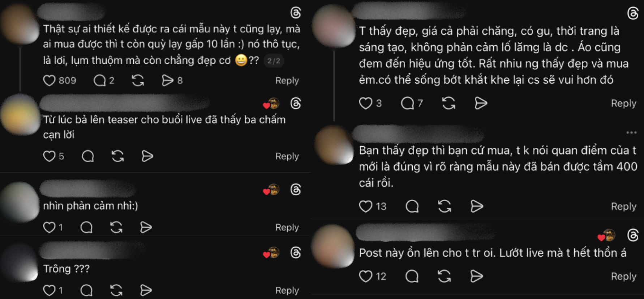Open replies on the 809-likes comment

tap(99, 80)
